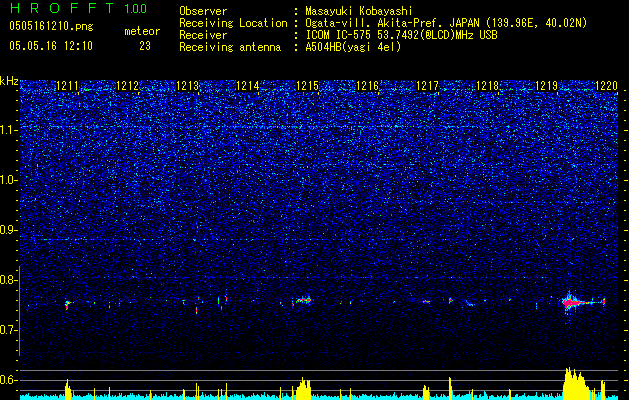
Task: Click the 0.7 kHz axis label
Action: (8, 330)
